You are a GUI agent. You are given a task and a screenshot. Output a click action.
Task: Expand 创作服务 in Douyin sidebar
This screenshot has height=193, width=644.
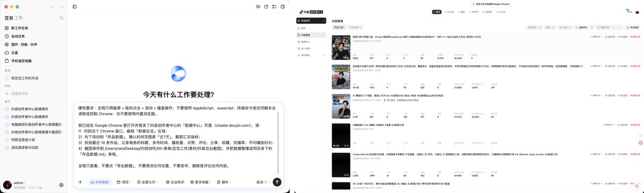coord(311,55)
